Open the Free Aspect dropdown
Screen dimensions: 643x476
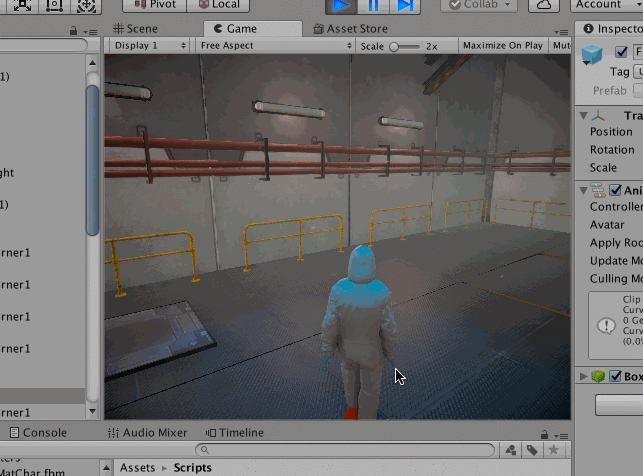276,46
